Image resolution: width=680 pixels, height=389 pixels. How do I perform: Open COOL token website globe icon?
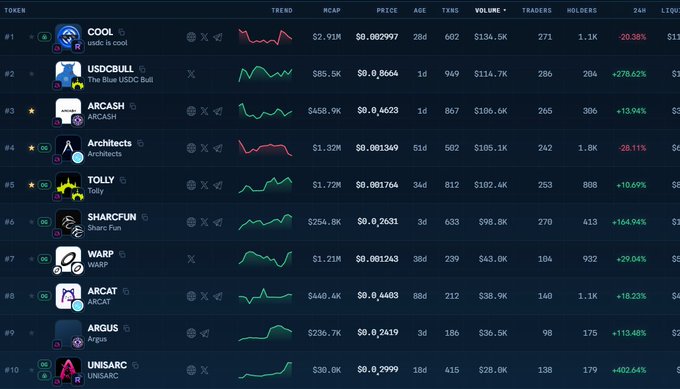point(191,37)
